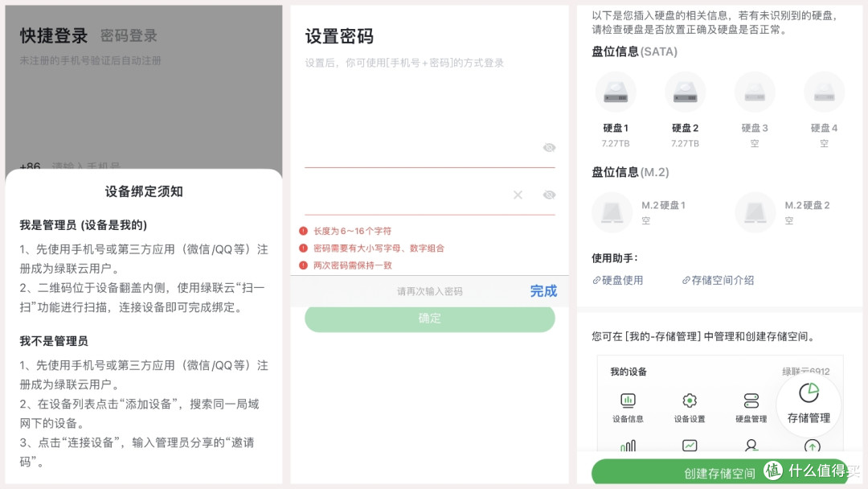Screen dimensions: 868x489
Task: Open the 硬盘使用 help link
Action: [x=618, y=280]
